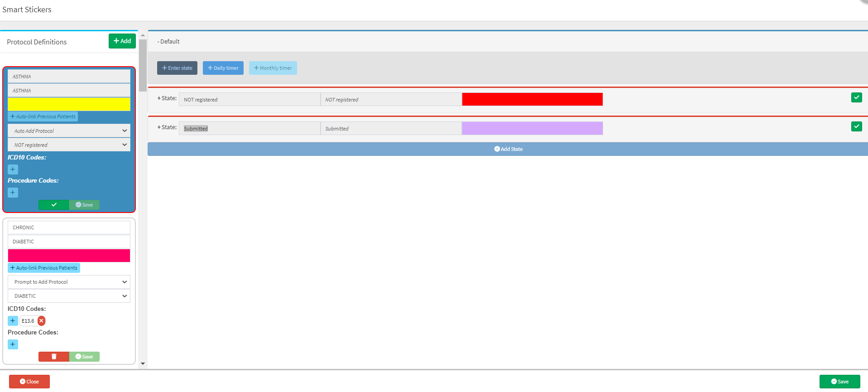Click the protocol list scrollbar thumb
868x392 pixels.
143,65
